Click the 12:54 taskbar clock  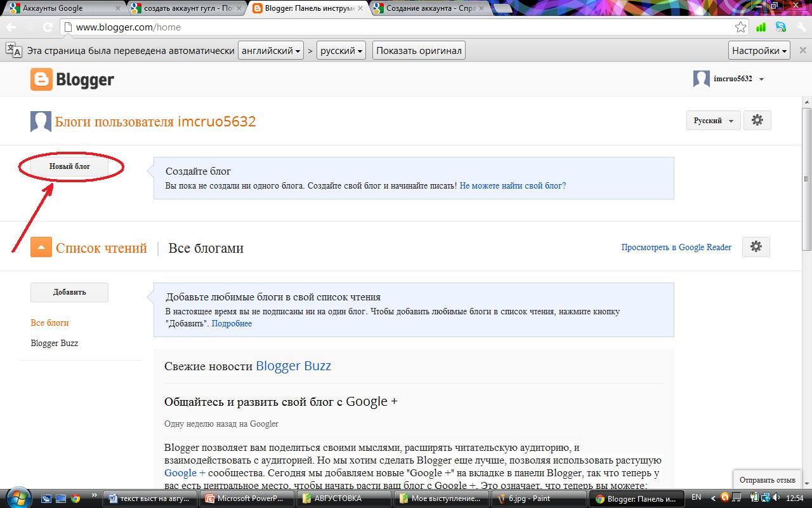point(795,498)
